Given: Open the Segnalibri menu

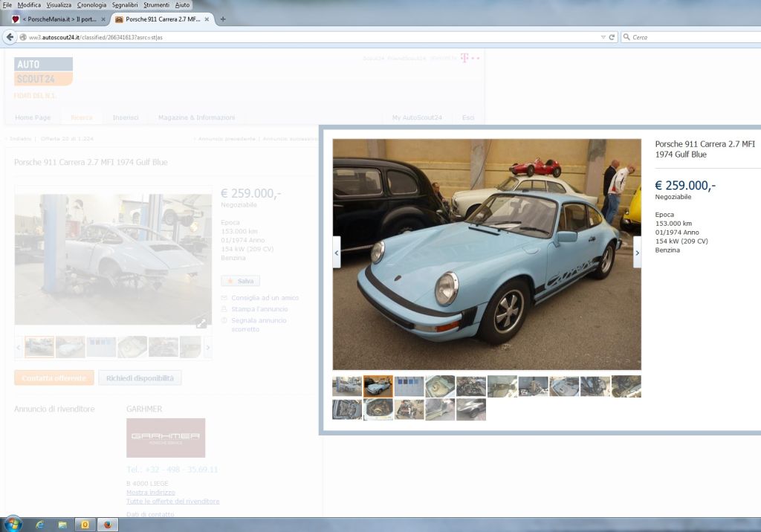Looking at the screenshot, I should [x=125, y=5].
